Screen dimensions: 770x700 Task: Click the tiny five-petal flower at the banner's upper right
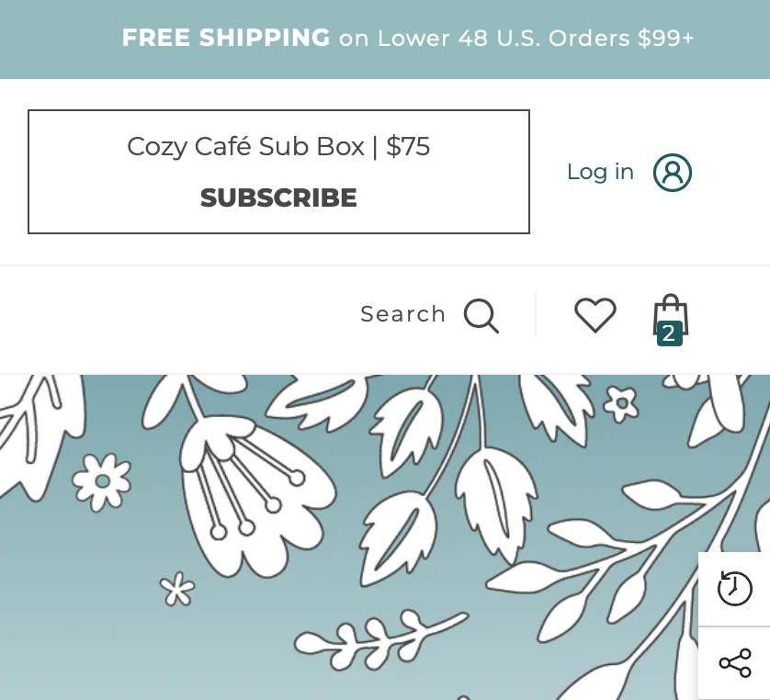pyautogui.click(x=621, y=404)
